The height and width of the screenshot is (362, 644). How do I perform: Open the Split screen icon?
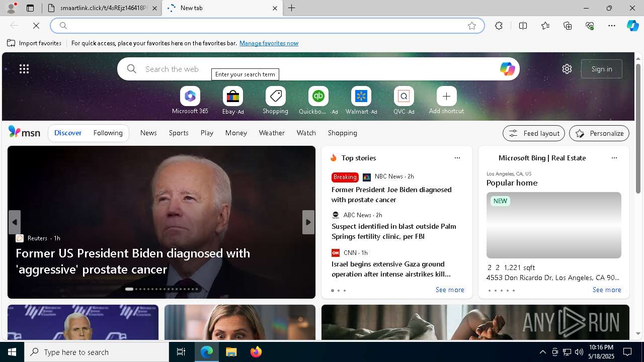(523, 26)
